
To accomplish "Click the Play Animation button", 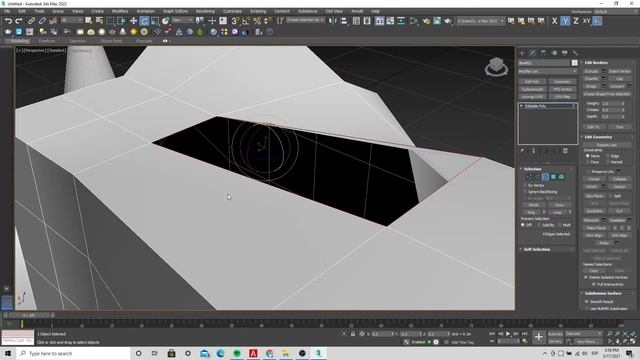I will (508, 334).
